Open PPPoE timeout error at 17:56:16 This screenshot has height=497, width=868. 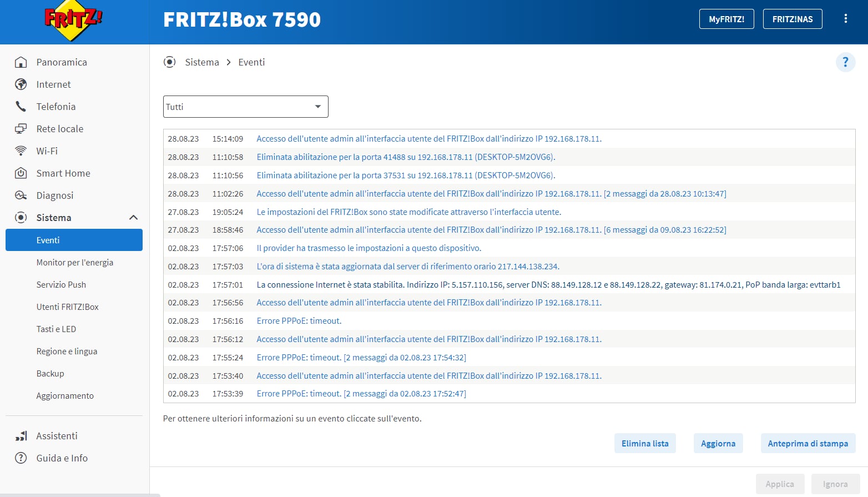coord(299,321)
